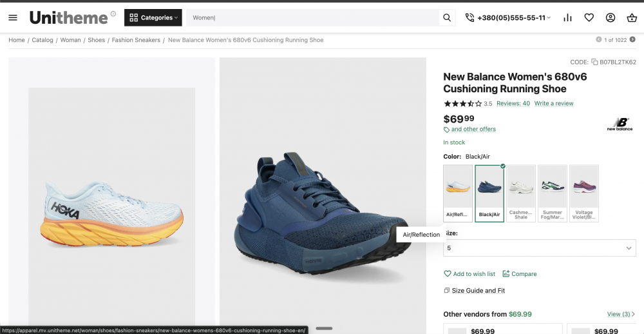Screen dimensions: 644x334
Task: Submit search with magnifier icon
Action: tap(447, 17)
